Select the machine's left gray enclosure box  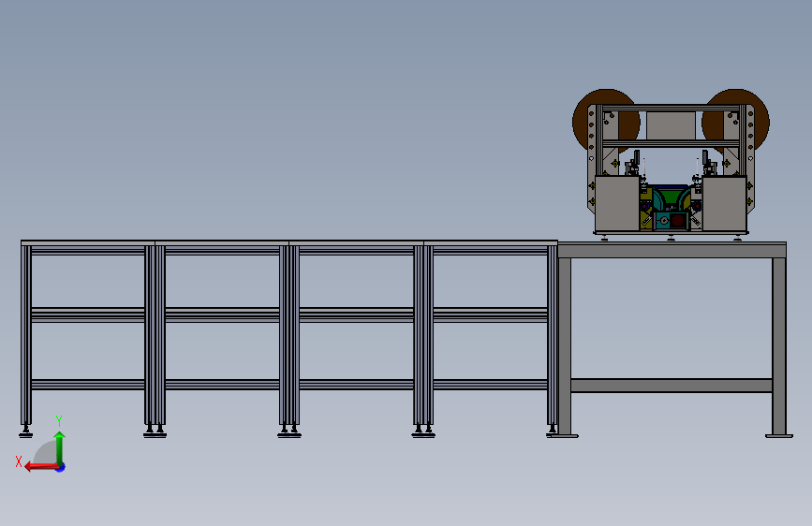click(x=617, y=203)
